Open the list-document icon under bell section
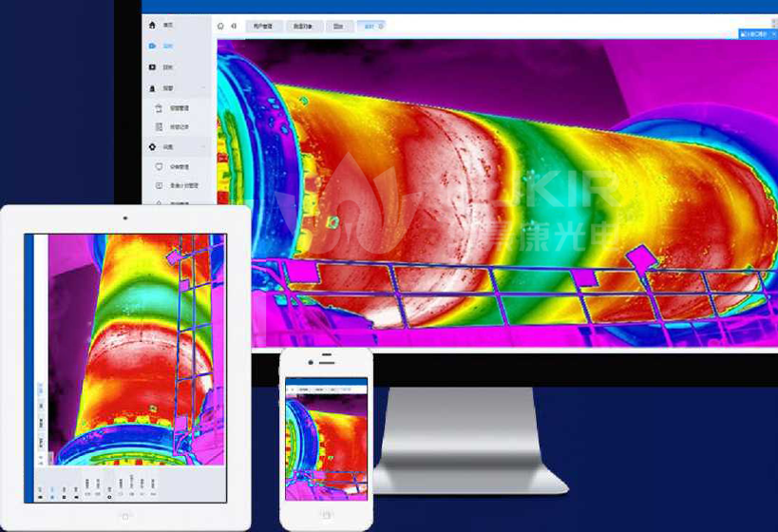Viewport: 778px width, 532px height. tap(159, 127)
